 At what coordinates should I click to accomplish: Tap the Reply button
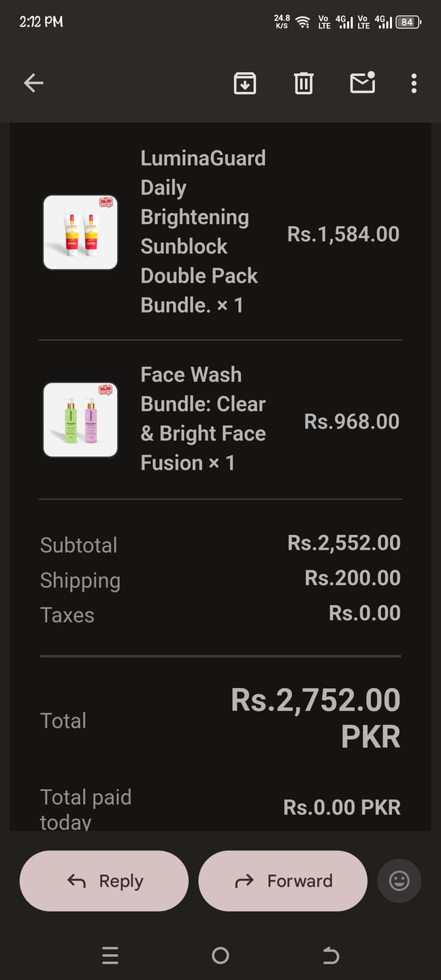point(104,881)
